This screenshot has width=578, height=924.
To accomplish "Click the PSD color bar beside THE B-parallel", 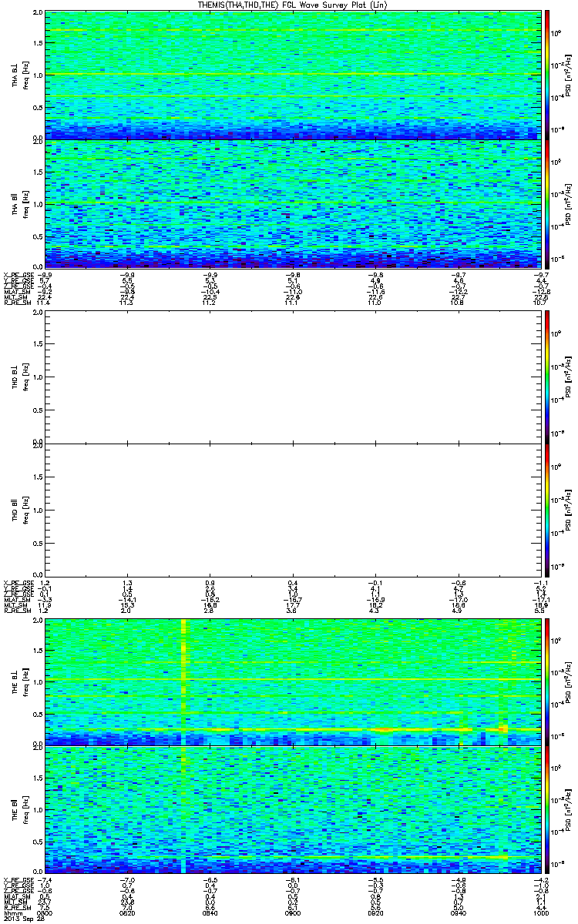I will 548,808.
